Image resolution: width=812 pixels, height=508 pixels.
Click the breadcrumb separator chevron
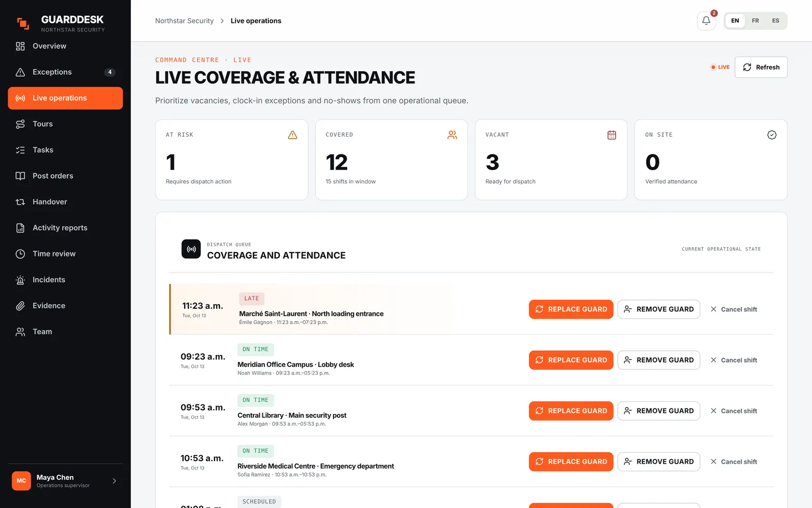point(222,21)
